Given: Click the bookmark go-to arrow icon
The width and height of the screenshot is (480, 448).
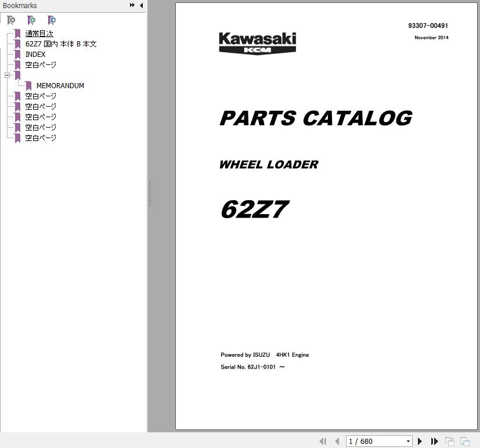Looking at the screenshot, I should click(52, 20).
